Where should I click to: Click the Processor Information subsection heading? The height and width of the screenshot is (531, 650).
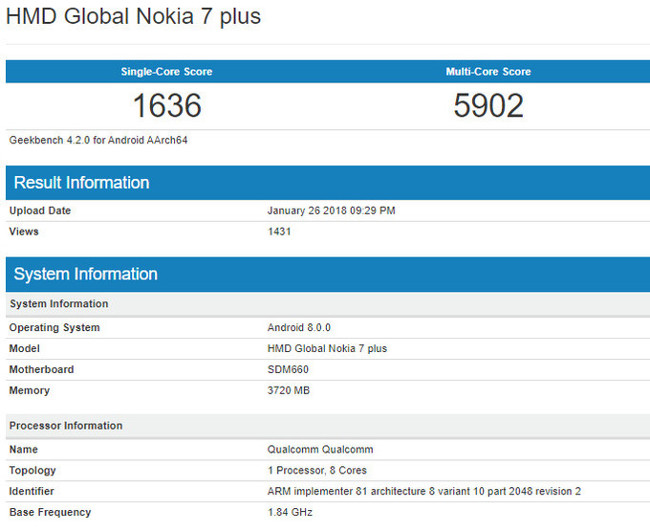click(66, 426)
